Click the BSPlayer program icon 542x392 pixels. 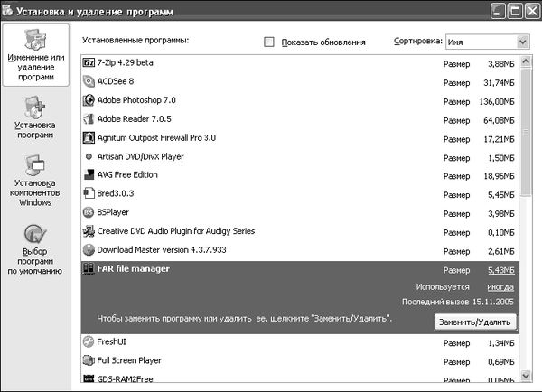pyautogui.click(x=89, y=212)
